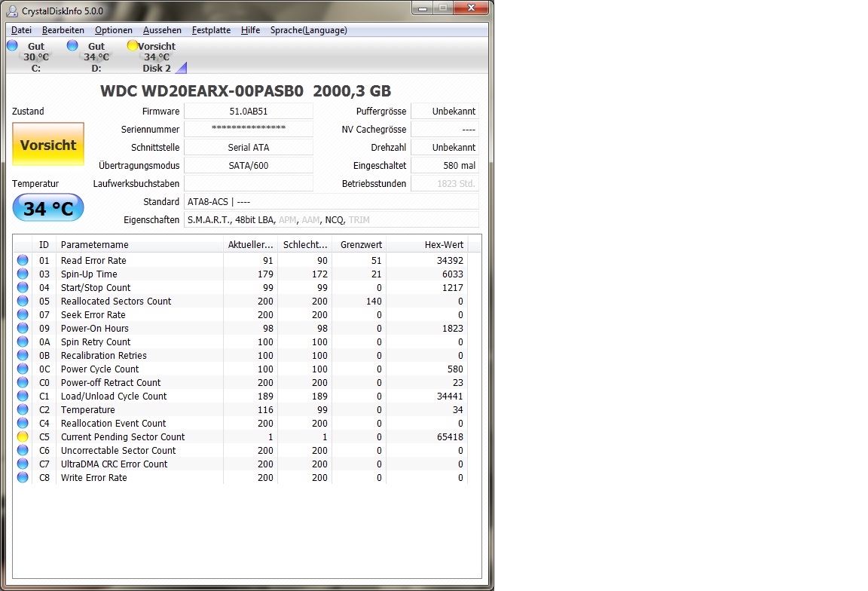Open the Hilfe menu
The height and width of the screenshot is (591, 868).
pos(250,30)
